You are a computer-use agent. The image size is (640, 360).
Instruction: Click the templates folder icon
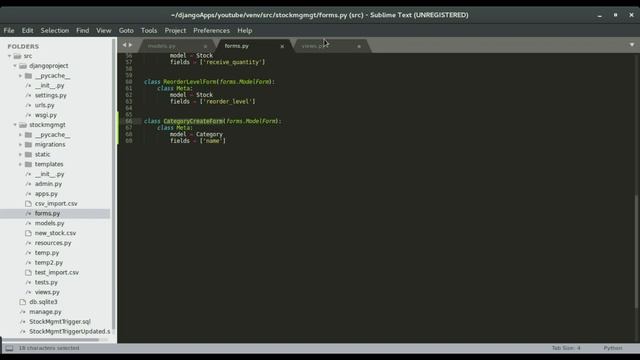point(28,164)
